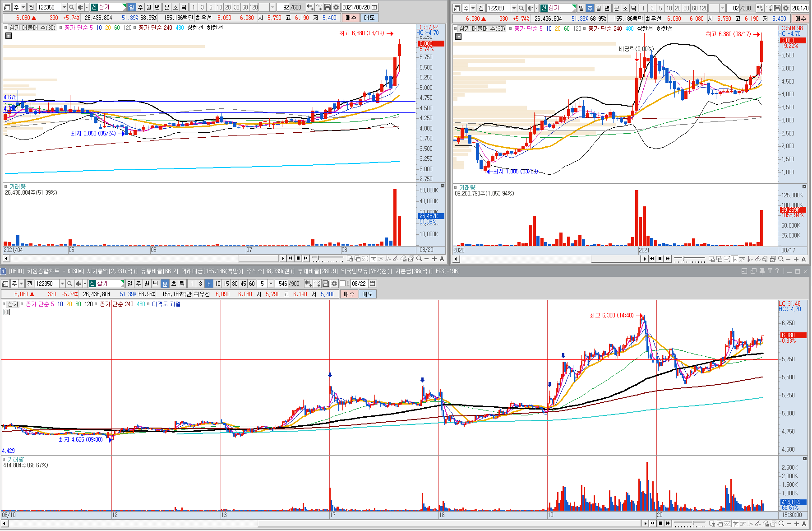Click 매수 buy button in weekly chart

[800, 19]
